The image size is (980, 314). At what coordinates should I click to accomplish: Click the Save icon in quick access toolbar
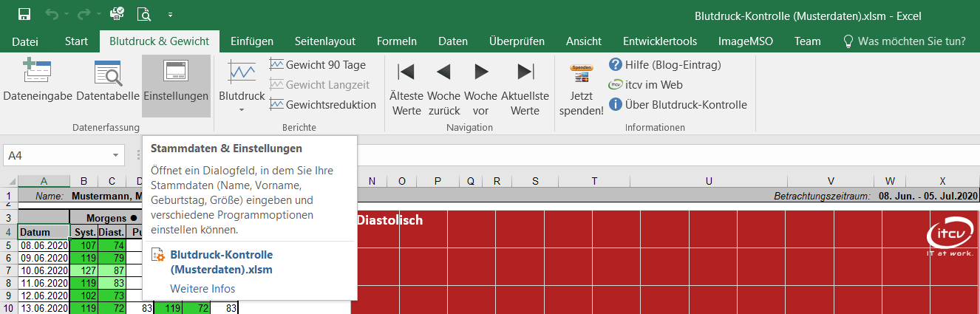click(x=24, y=14)
